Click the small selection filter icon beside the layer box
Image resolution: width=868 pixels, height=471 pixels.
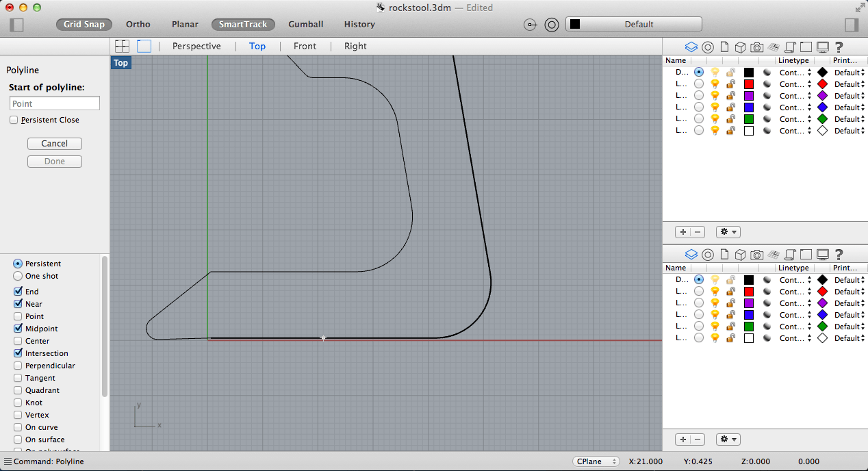(531, 25)
